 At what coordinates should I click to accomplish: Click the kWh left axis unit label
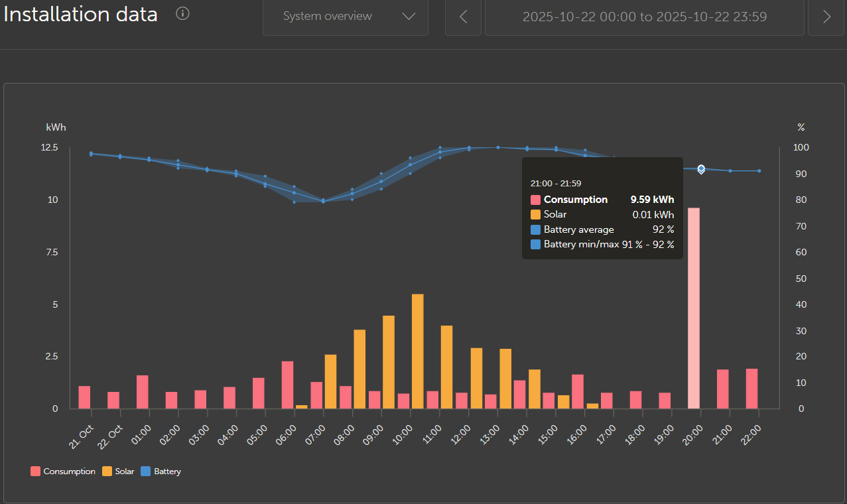[56, 127]
